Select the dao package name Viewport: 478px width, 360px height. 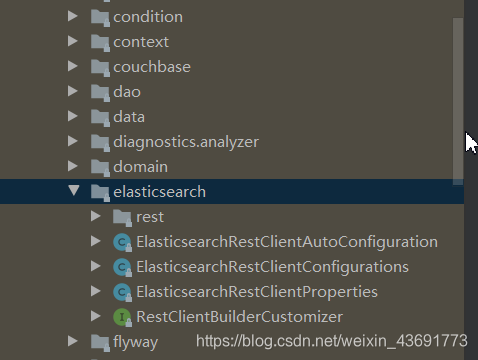click(x=127, y=92)
